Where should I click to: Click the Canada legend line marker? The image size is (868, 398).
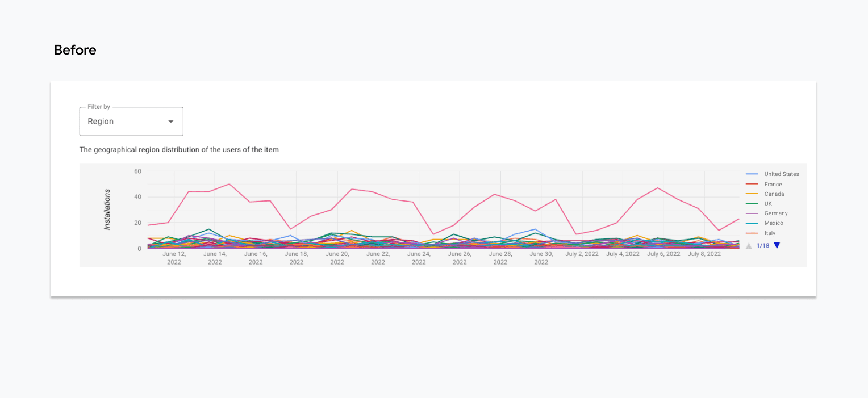tap(751, 194)
